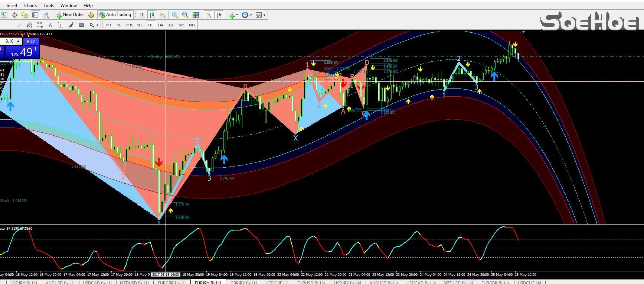Zoom out of the chart
This screenshot has height=284, width=644.
click(x=185, y=15)
